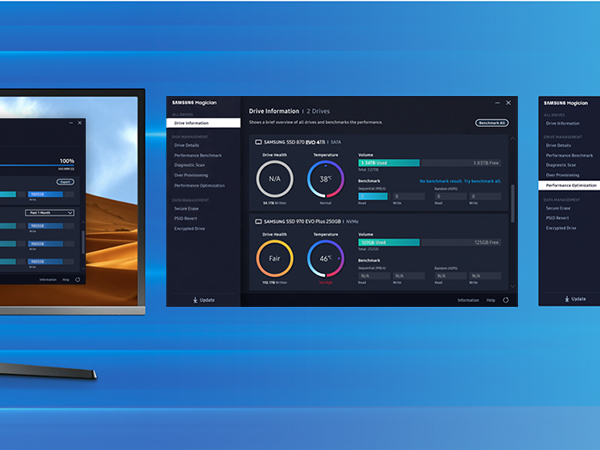This screenshot has height=450, width=600.
Task: Open Drive Details in the center window sidebar
Action: 187,145
